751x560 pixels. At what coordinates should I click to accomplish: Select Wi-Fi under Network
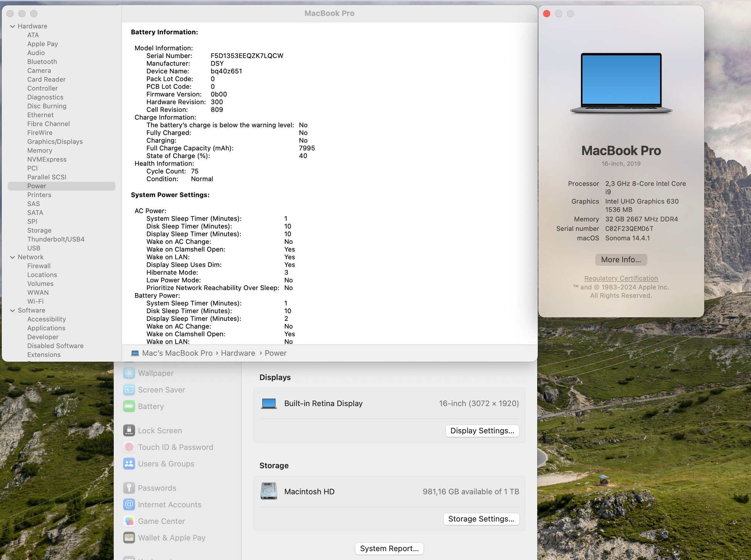35,301
